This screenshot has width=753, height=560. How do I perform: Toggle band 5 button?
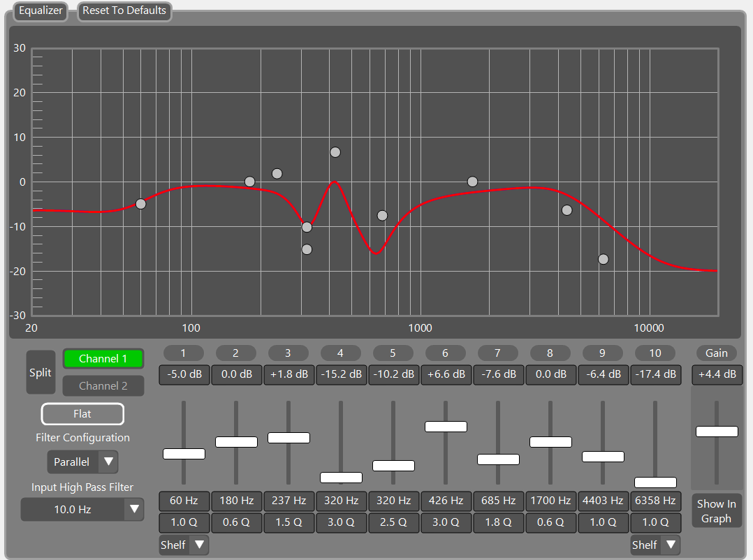(x=393, y=353)
